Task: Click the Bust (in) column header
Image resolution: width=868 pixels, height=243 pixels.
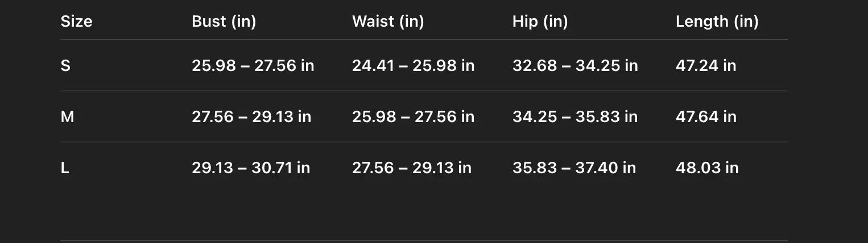Action: coord(224,22)
